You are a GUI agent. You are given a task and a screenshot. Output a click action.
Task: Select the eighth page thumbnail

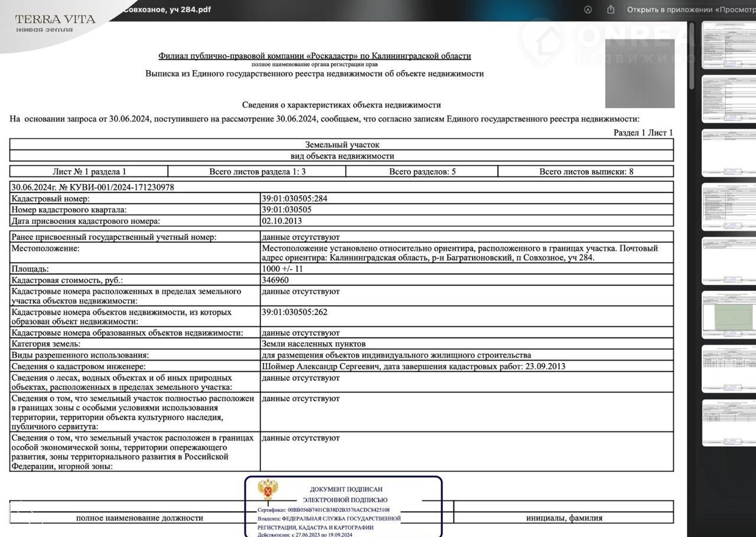click(728, 423)
